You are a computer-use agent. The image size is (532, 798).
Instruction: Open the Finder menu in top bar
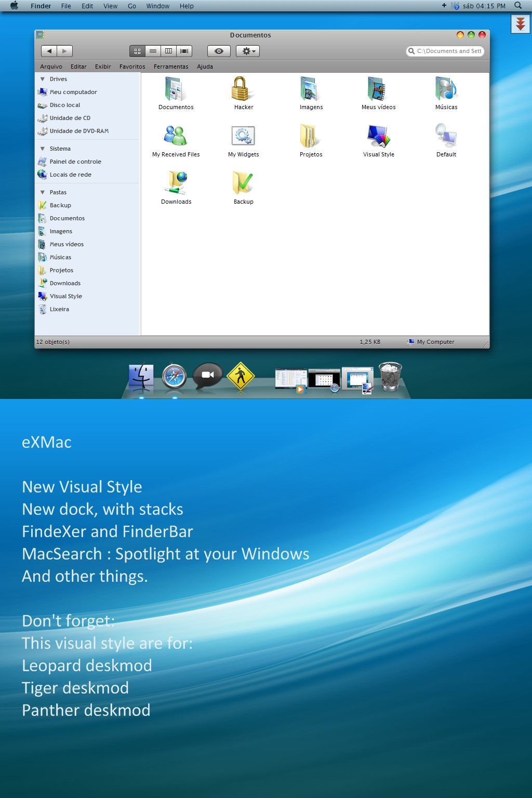[41, 6]
